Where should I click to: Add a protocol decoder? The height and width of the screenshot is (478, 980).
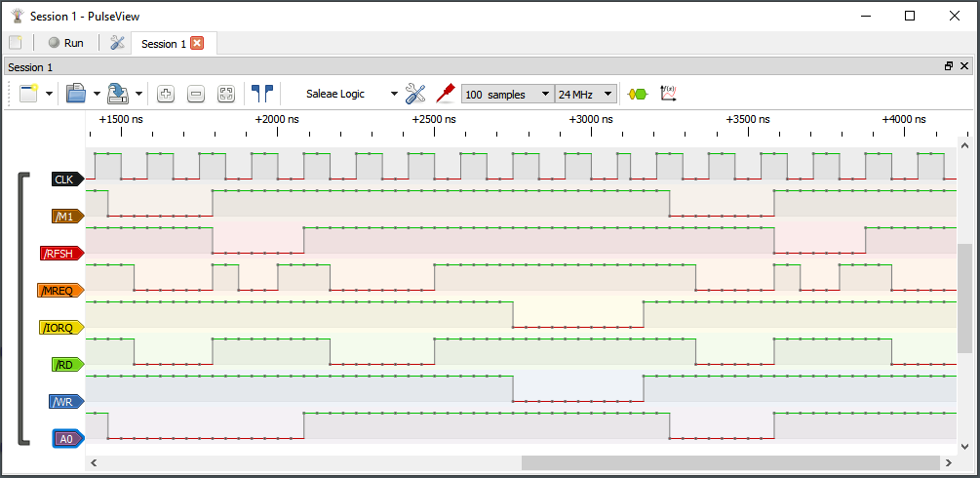[x=637, y=94]
